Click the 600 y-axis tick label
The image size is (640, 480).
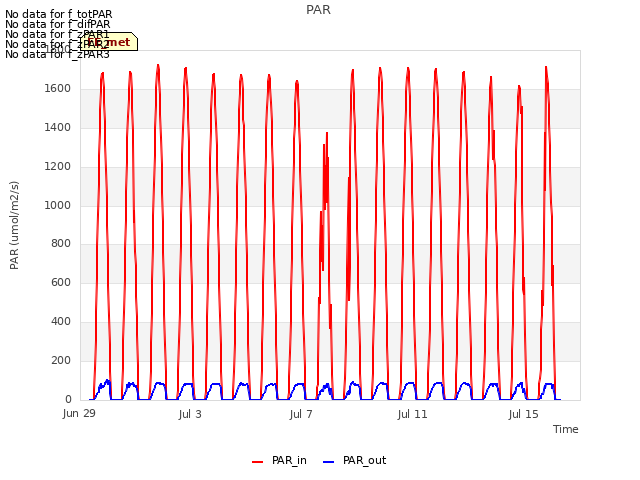[61, 282]
